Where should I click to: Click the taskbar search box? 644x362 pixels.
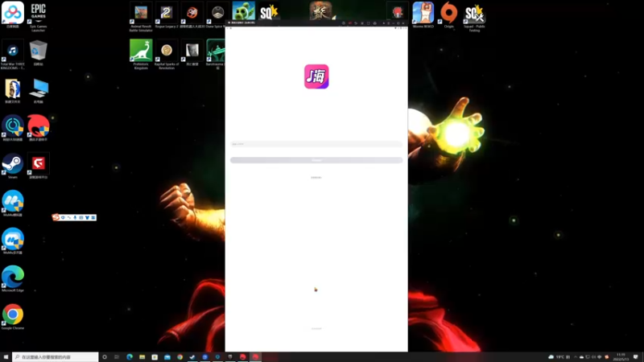point(56,357)
